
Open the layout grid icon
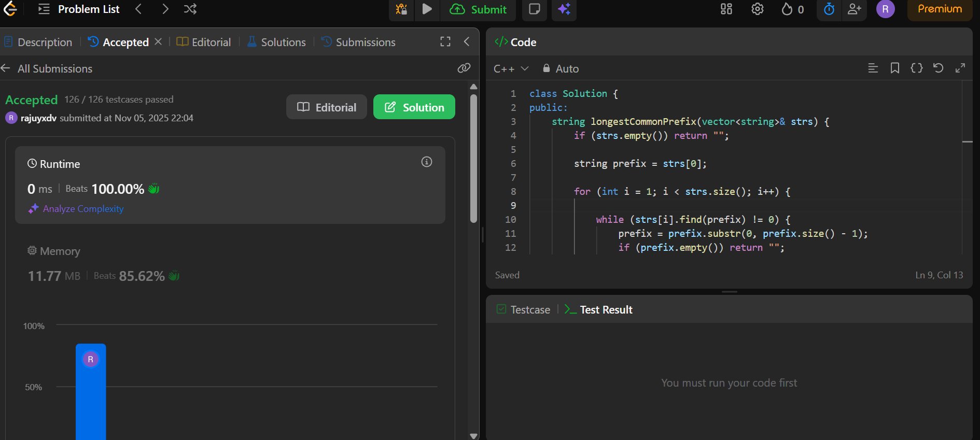click(726, 9)
